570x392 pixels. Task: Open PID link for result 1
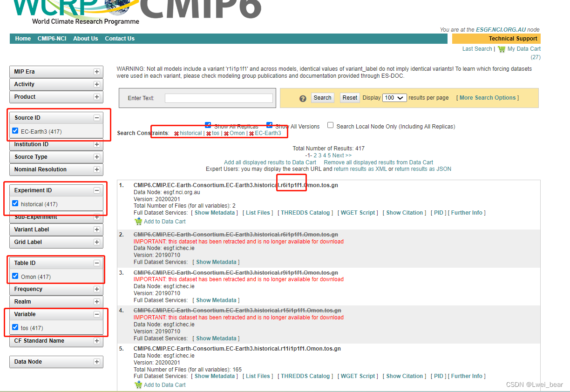[439, 213]
